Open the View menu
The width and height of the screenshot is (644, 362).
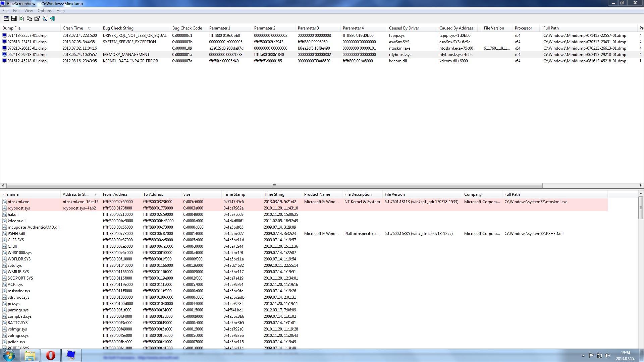[29, 11]
